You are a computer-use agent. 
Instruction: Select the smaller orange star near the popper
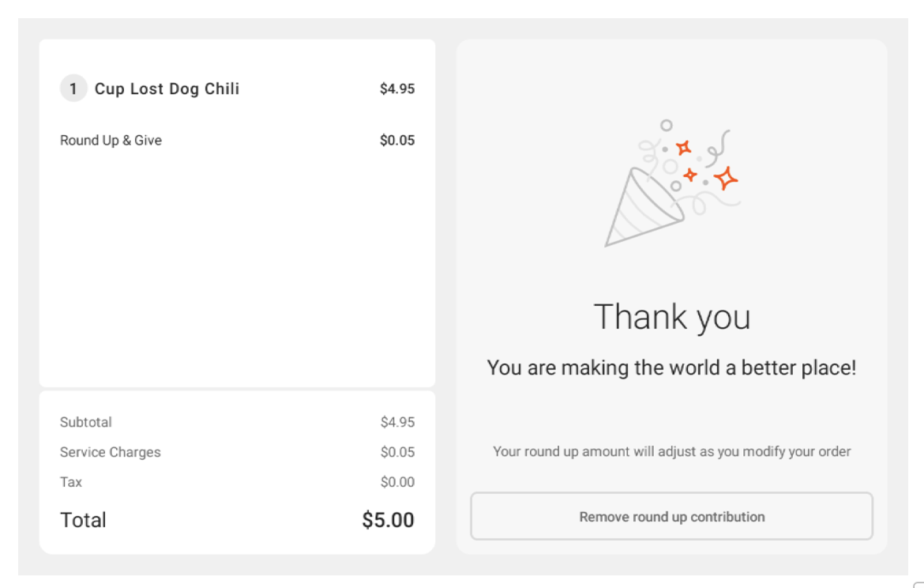click(690, 175)
